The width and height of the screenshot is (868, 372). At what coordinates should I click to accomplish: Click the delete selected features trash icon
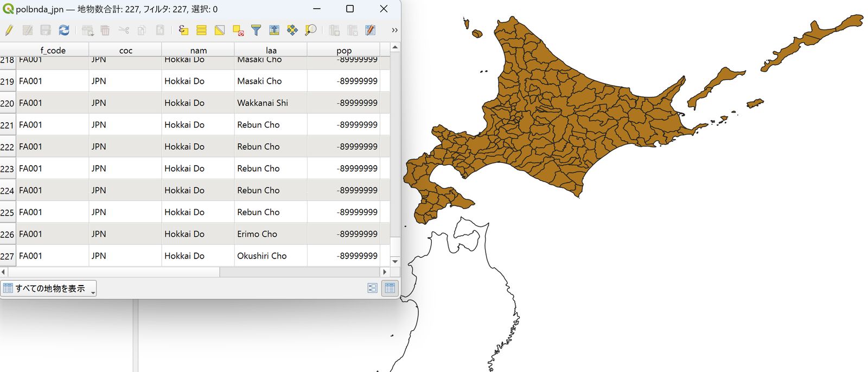[105, 30]
